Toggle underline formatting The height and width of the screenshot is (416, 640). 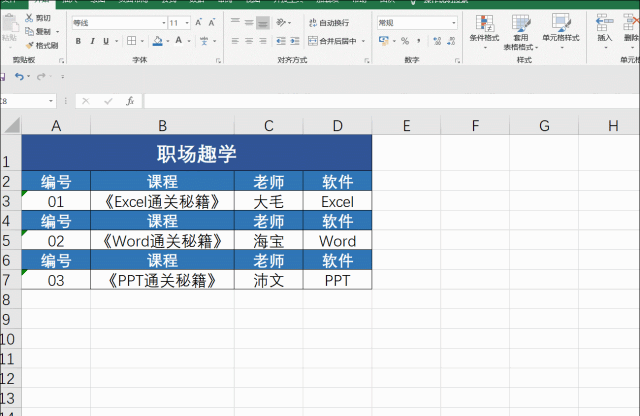point(106,41)
